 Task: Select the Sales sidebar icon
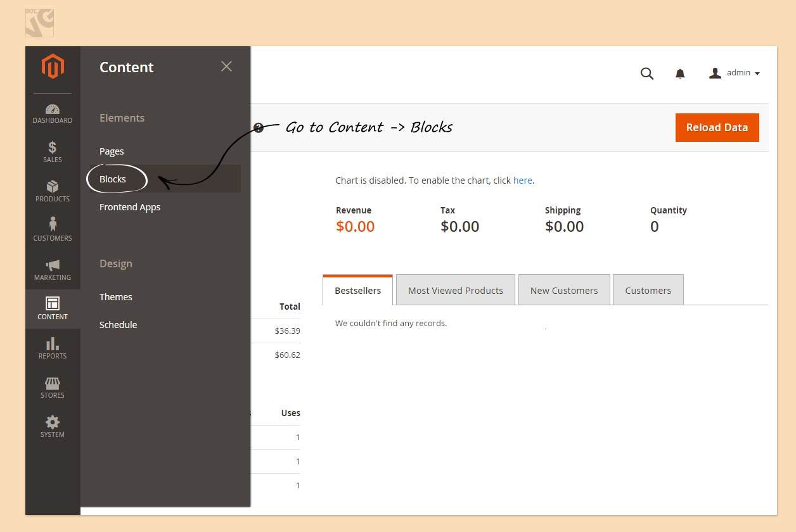tap(53, 152)
